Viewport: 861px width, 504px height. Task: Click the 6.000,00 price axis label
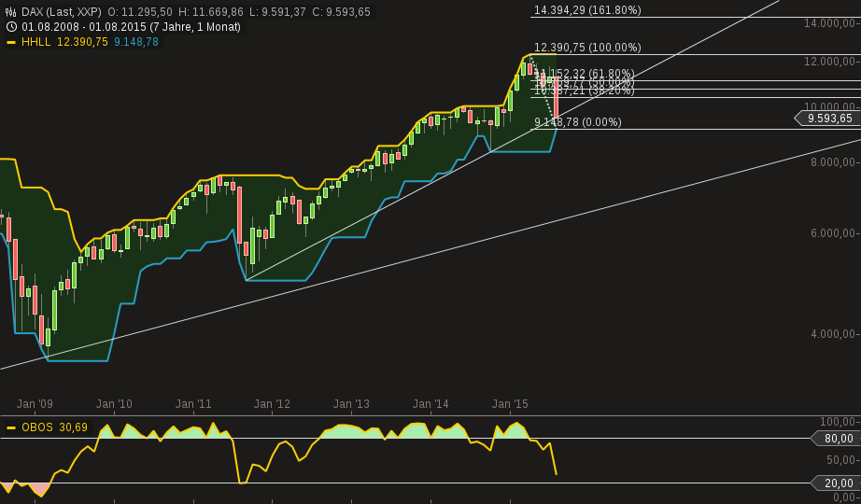tap(833, 233)
